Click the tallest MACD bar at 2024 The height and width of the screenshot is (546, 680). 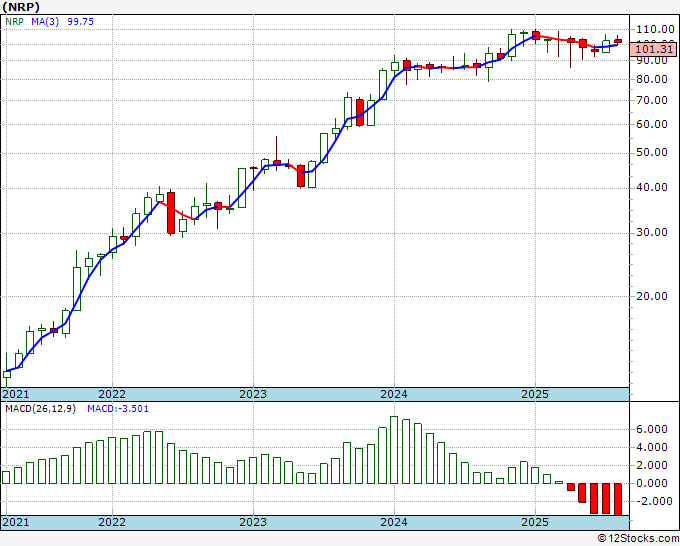coord(394,450)
